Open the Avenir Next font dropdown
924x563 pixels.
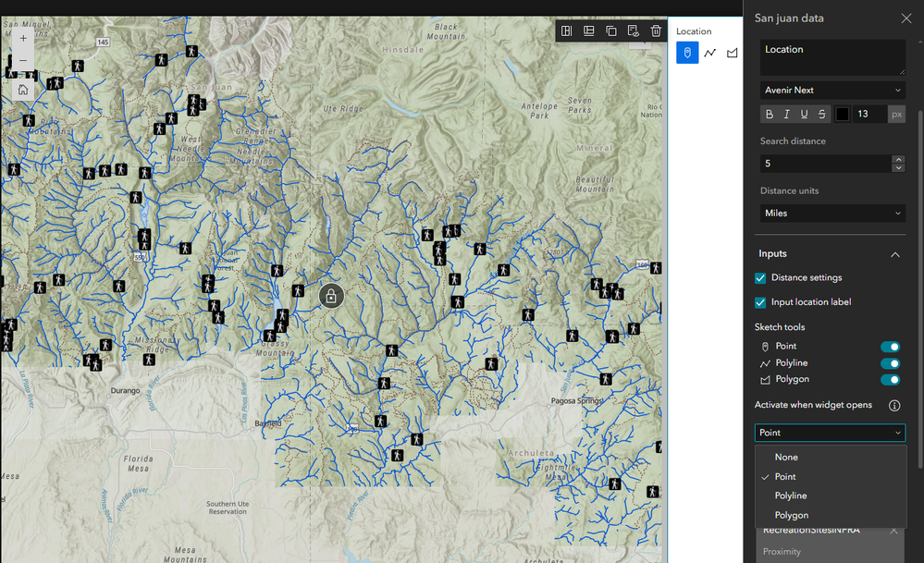832,90
